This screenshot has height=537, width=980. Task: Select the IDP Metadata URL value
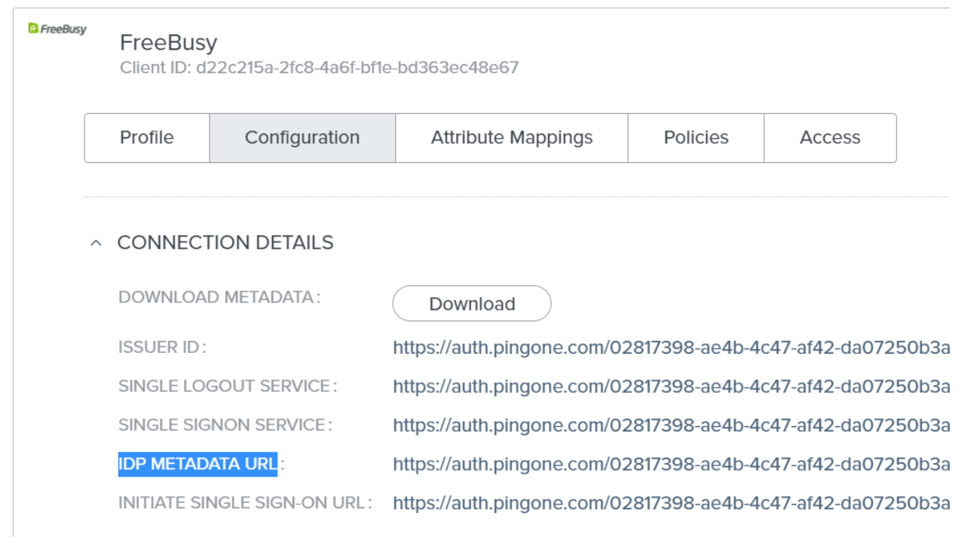[671, 464]
